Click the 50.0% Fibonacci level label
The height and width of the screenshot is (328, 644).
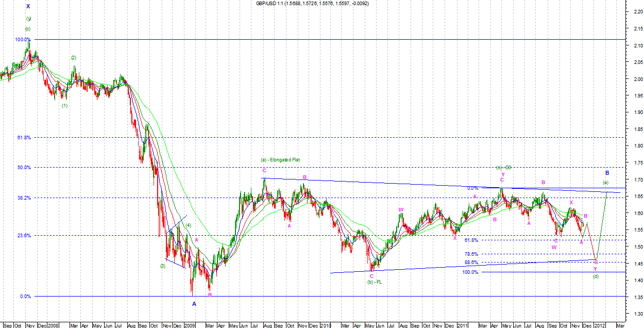24,168
